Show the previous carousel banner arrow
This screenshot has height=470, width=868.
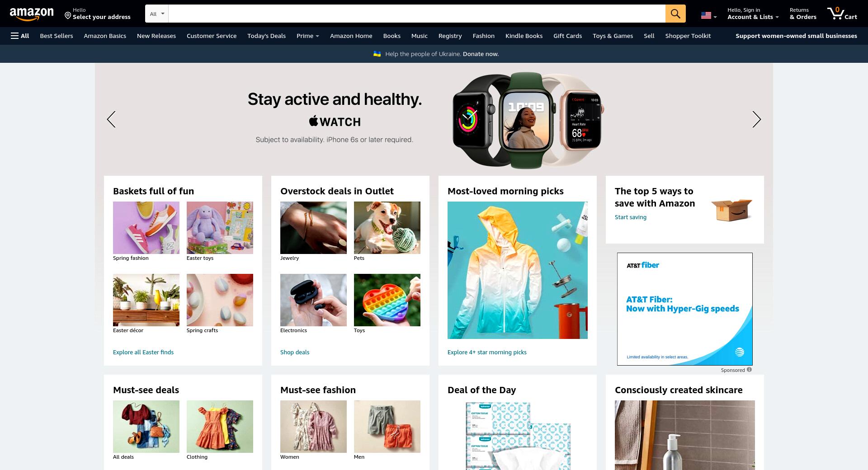click(111, 119)
